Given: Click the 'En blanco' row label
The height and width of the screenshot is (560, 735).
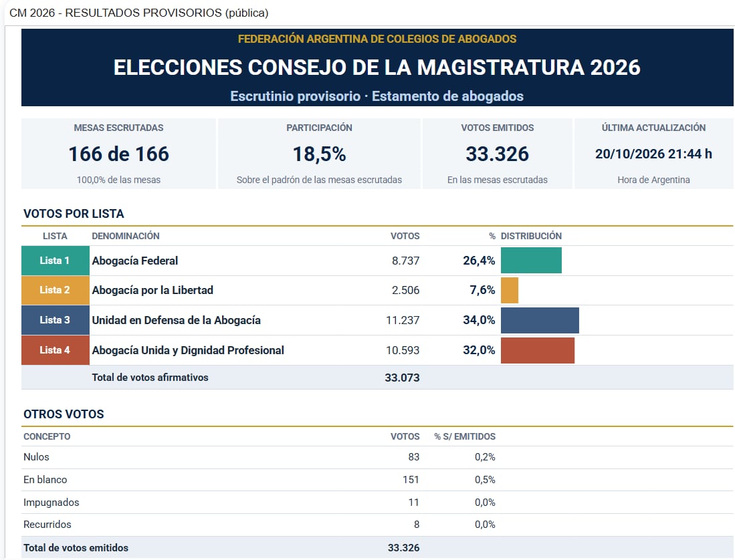Looking at the screenshot, I should click(45, 479).
